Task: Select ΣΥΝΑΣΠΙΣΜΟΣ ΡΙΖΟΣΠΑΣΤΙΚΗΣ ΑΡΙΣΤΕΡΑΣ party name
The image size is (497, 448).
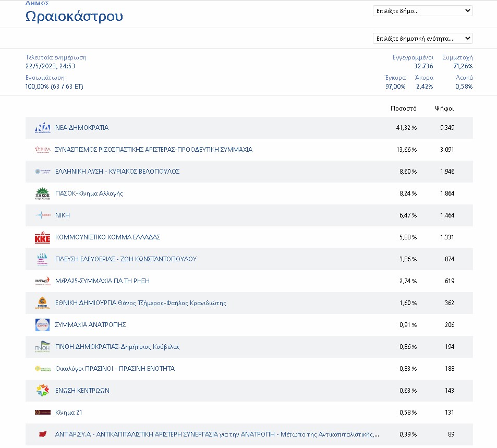Action: pos(154,150)
